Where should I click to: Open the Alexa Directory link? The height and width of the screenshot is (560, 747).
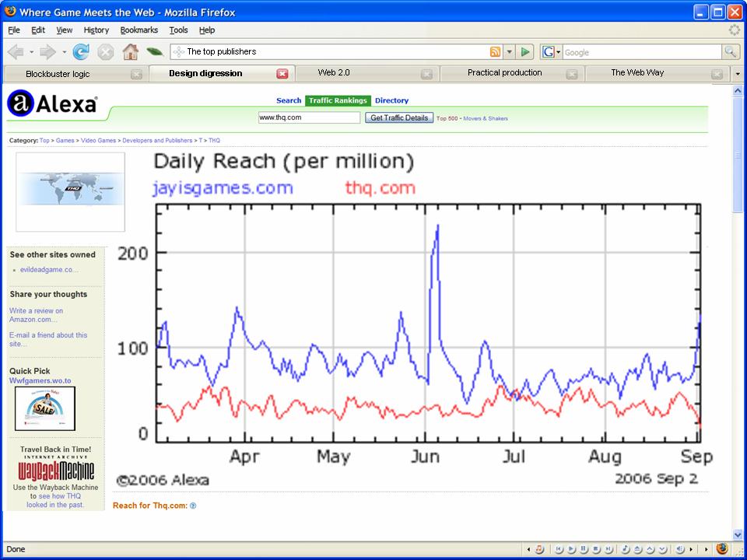click(x=391, y=100)
